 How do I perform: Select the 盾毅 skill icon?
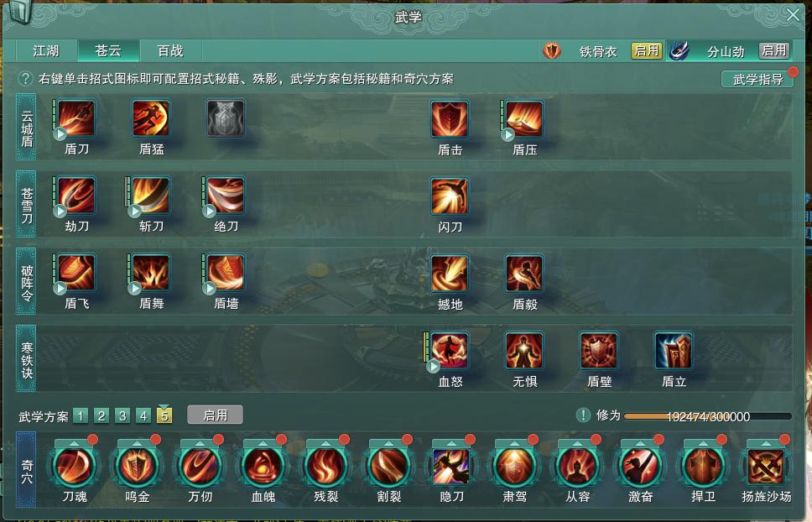524,274
